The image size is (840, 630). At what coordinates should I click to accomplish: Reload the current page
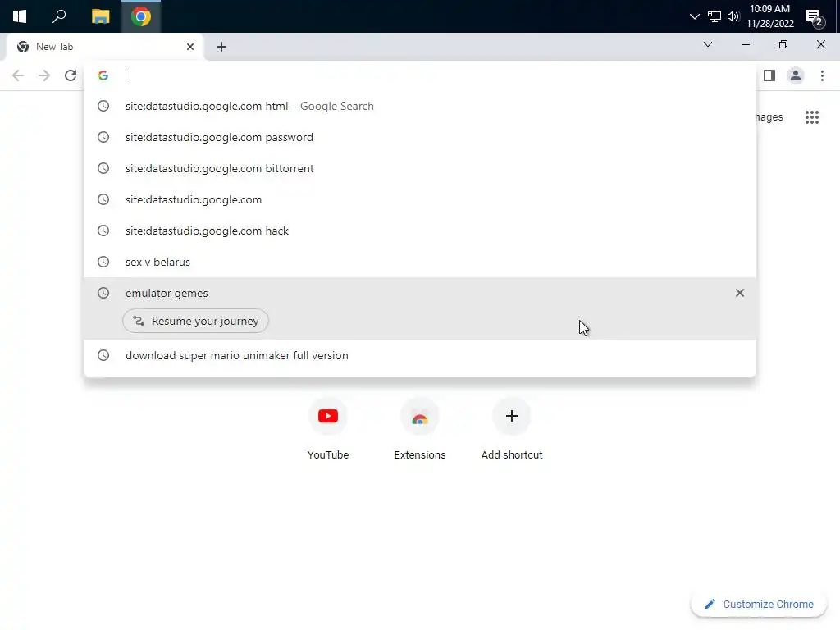coord(71,75)
